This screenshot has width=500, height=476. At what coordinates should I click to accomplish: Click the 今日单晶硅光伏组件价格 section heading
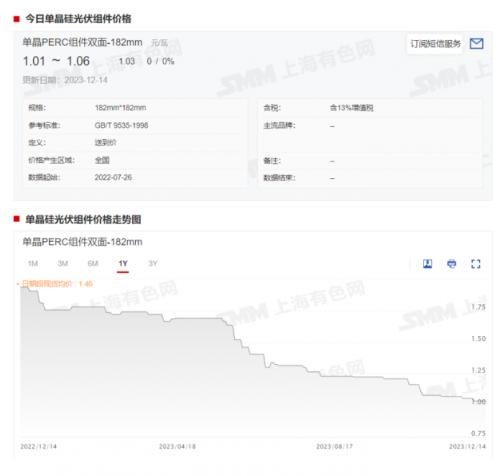[x=78, y=19]
